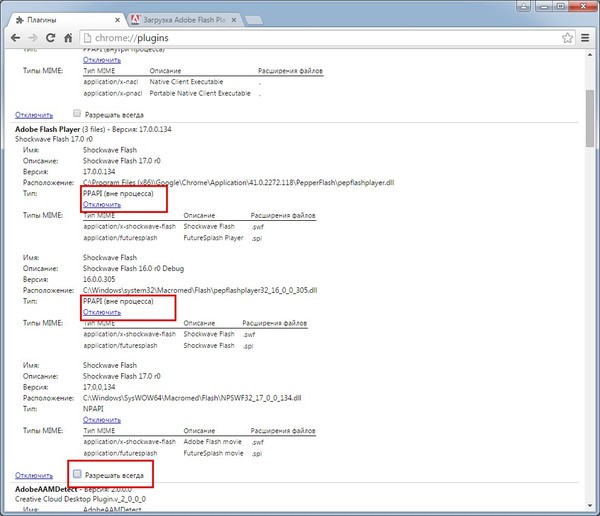Click the Adobe icon on second tab

pos(135,20)
